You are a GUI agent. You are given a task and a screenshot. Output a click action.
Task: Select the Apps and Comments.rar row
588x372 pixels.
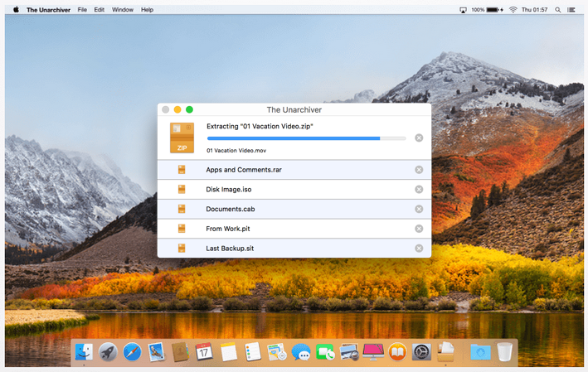click(294, 170)
